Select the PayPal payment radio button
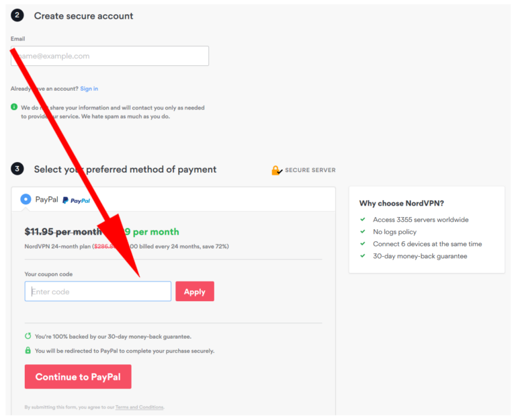The image size is (516, 420). click(26, 199)
